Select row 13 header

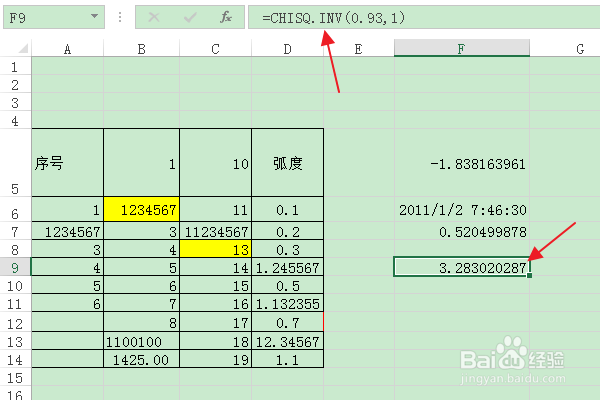click(x=15, y=341)
